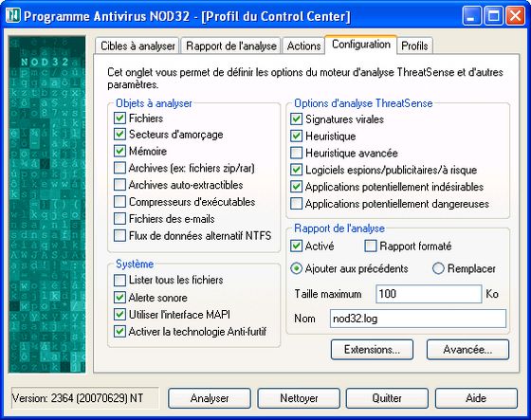Viewport: 531px width, 420px height.
Task: Enable Archives auto-extractibles checkbox
Action: pos(119,185)
